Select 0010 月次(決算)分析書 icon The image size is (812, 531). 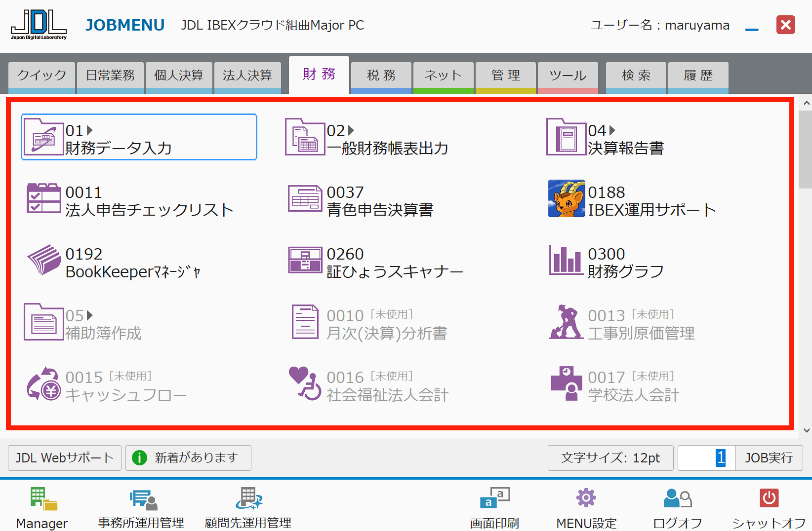tap(305, 322)
